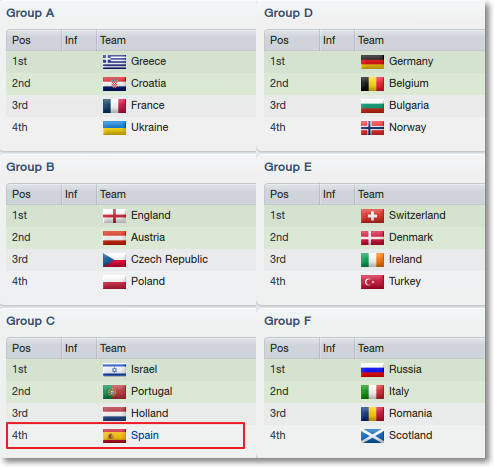This screenshot has height=467, width=494.
Task: Click the Scotland flag icon
Action: point(372,436)
